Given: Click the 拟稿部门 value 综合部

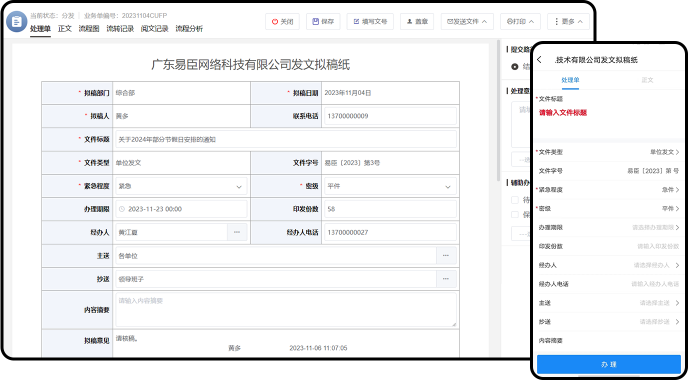Looking at the screenshot, I should coord(125,93).
